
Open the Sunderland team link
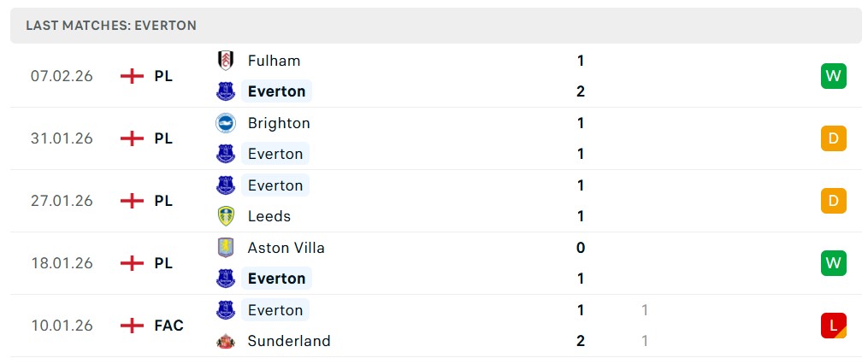(x=289, y=341)
